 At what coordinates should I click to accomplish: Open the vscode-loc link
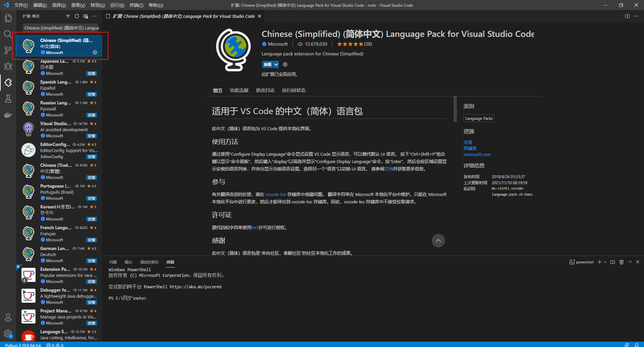(276, 194)
